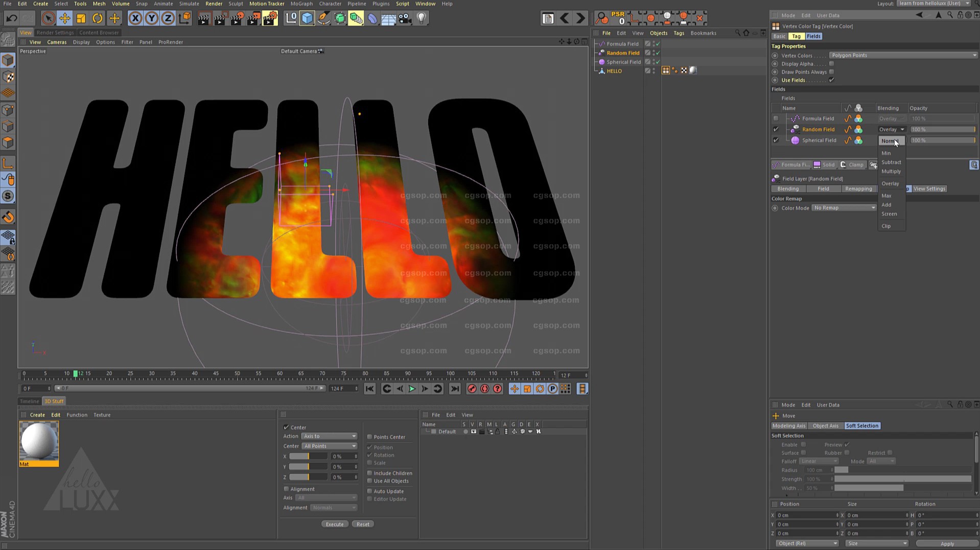Choose Screen in the blending list
Screen dimensions: 980x550
(x=889, y=214)
